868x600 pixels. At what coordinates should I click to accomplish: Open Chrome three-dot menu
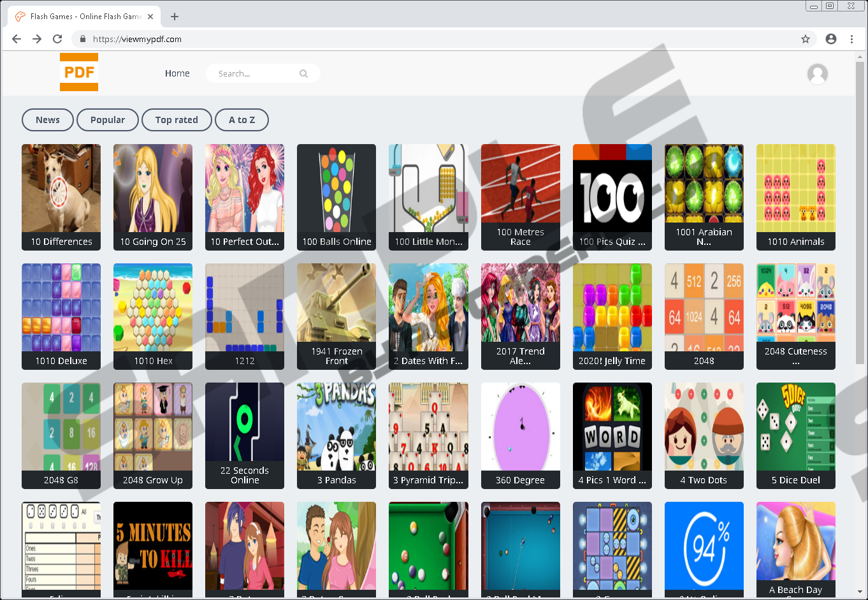[x=851, y=39]
